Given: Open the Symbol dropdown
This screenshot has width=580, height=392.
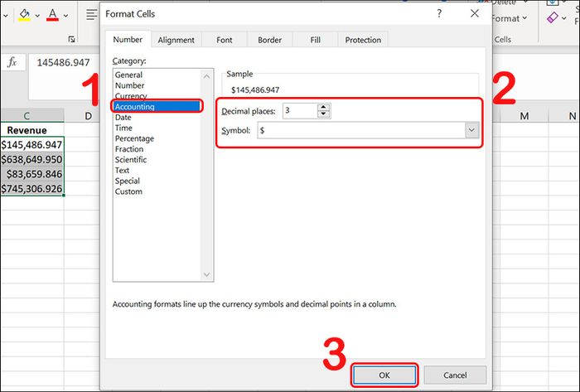Looking at the screenshot, I should (471, 130).
